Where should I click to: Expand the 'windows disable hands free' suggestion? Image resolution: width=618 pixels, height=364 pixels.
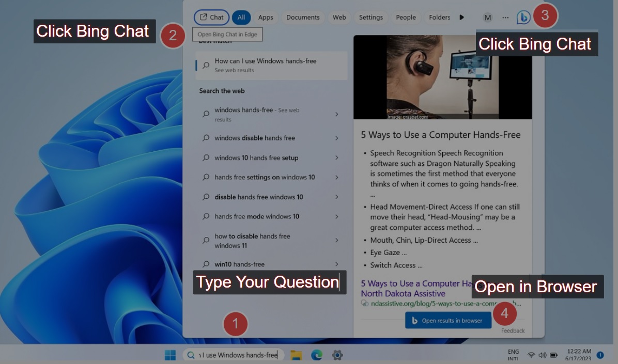[337, 138]
